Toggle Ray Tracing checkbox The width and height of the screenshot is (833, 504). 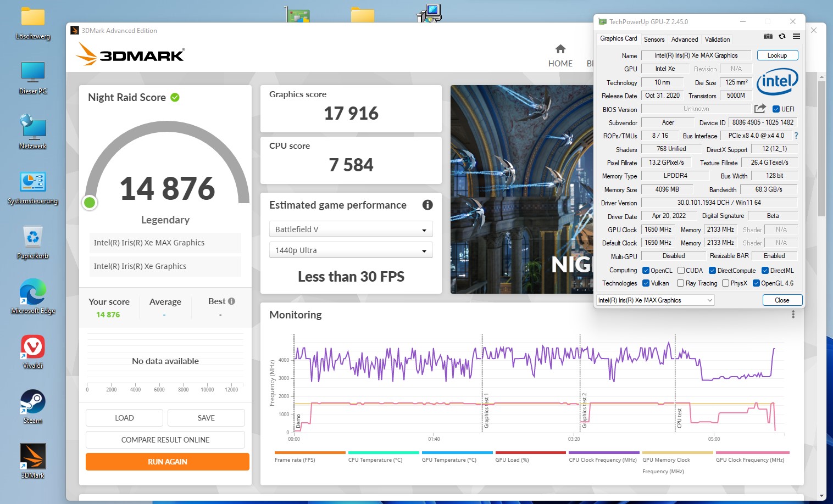(x=680, y=283)
